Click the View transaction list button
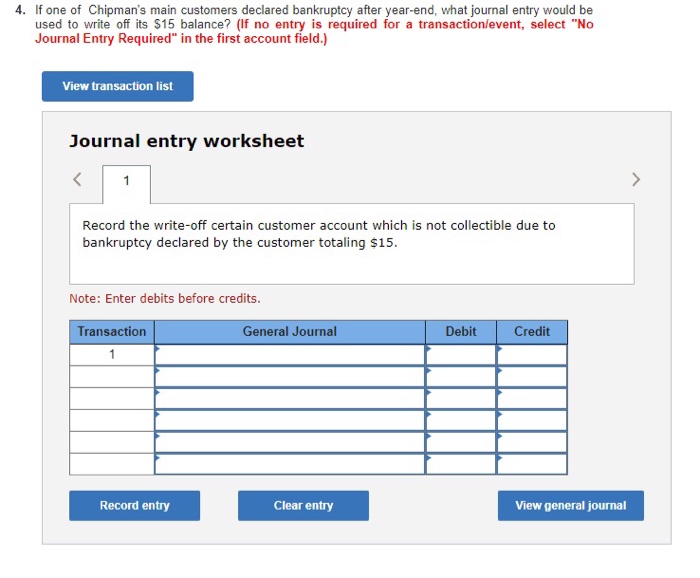 [118, 86]
